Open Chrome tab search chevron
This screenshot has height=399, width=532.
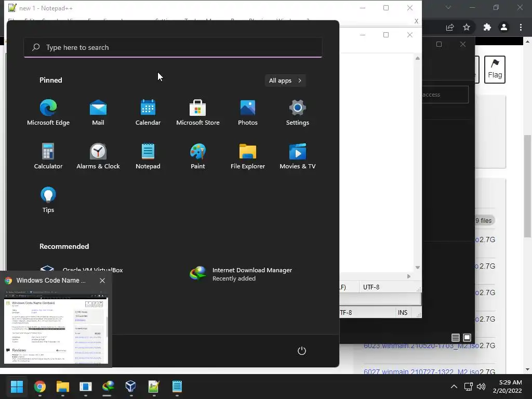448,7
